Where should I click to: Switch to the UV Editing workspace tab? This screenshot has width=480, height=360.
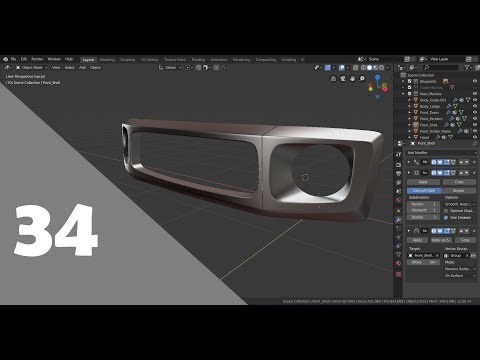tap(149, 60)
